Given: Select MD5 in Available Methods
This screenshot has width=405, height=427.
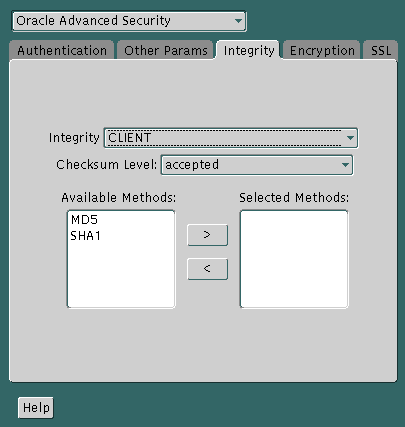Looking at the screenshot, I should pyautogui.click(x=84, y=220).
